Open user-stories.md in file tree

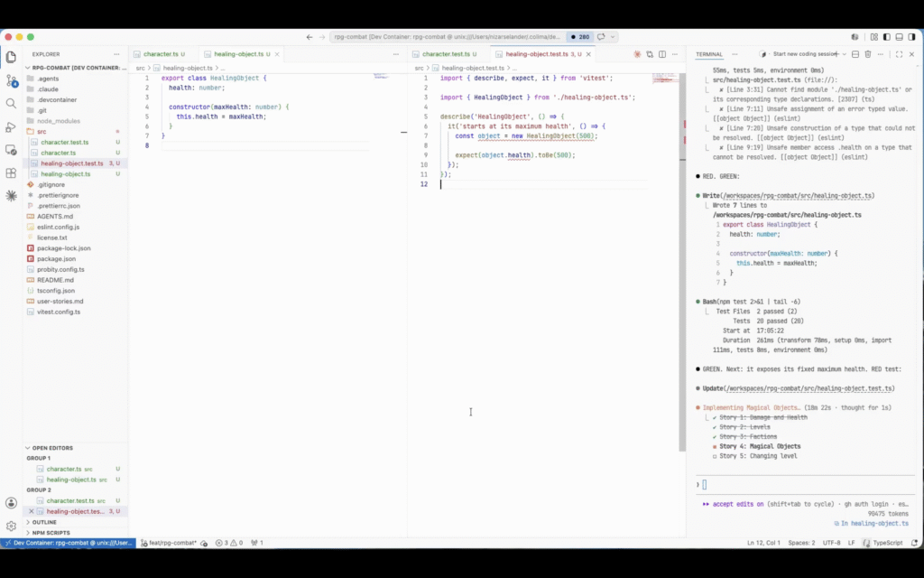(x=76, y=302)
